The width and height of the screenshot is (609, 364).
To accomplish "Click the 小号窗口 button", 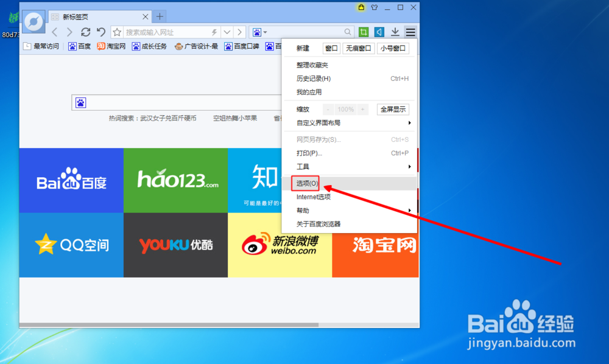I will pyautogui.click(x=393, y=48).
